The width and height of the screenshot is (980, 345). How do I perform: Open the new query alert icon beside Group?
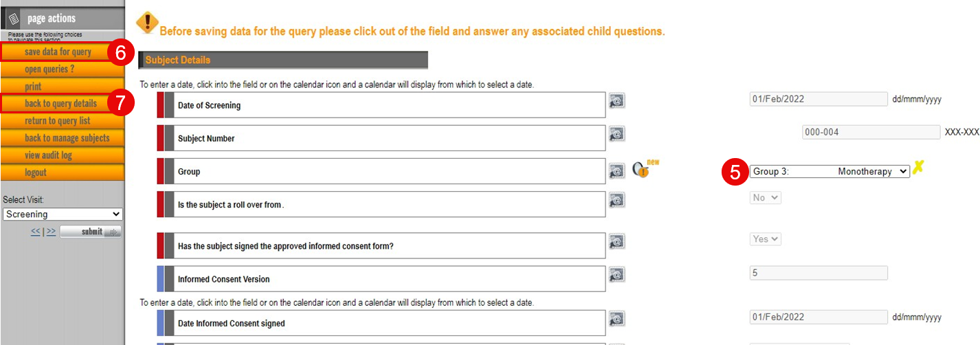tap(645, 168)
